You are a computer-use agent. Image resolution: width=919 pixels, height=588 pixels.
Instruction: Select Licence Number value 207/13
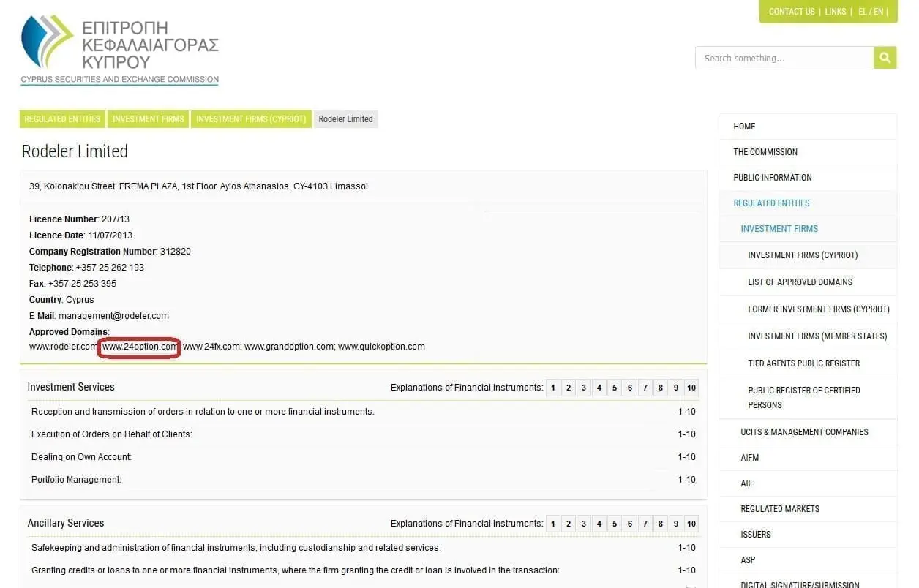[x=115, y=219]
